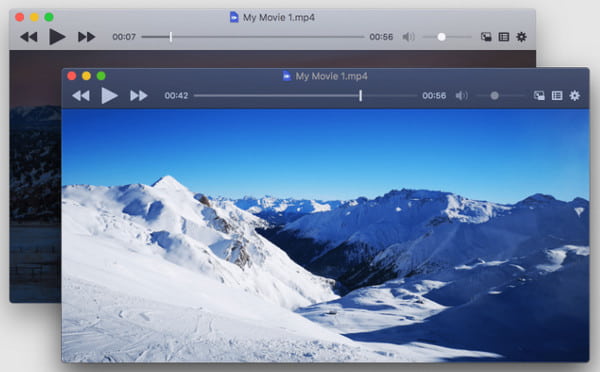The width and height of the screenshot is (600, 372).
Task: Mute the back window via its speaker icon
Action: tap(409, 37)
